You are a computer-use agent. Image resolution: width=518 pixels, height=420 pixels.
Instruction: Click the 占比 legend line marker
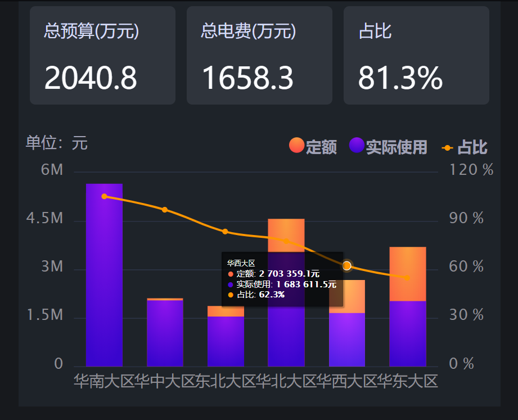[x=447, y=148]
